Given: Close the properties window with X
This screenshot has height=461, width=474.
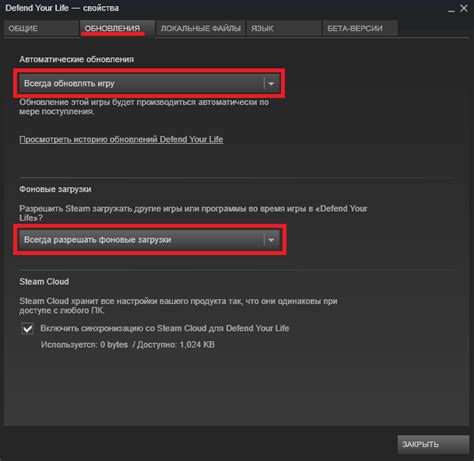Looking at the screenshot, I should (x=464, y=8).
